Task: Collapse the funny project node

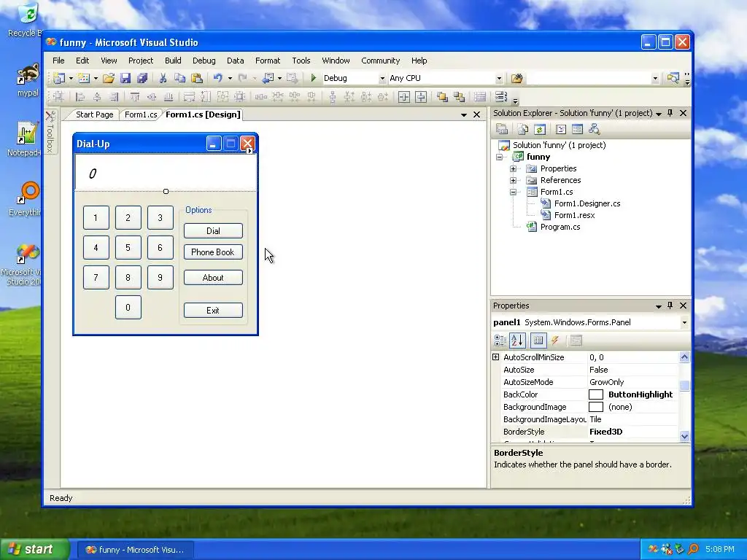Action: click(x=499, y=157)
